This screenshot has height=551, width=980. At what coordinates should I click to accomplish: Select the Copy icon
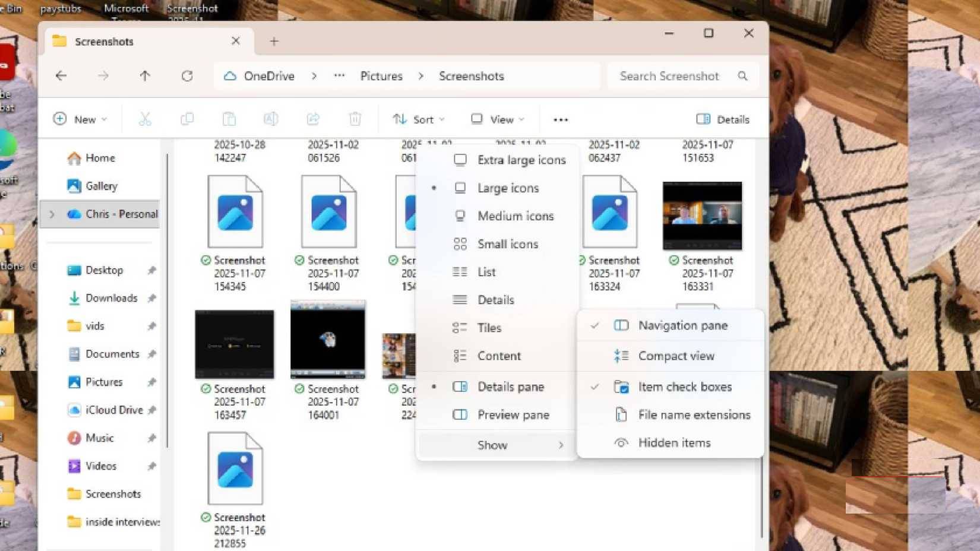[187, 119]
